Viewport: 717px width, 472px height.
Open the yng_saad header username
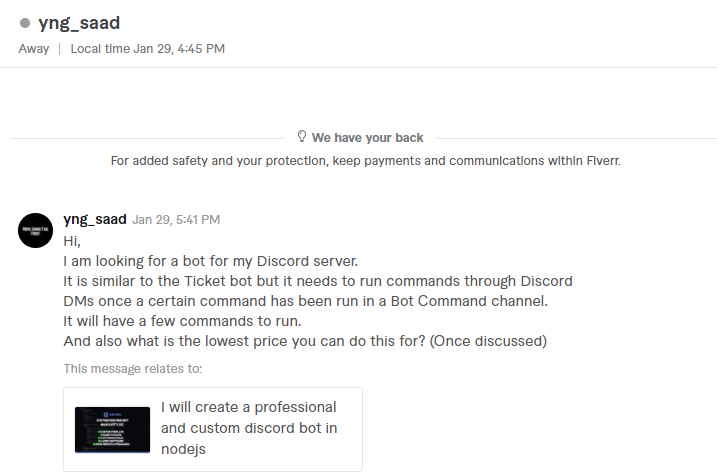(x=80, y=23)
